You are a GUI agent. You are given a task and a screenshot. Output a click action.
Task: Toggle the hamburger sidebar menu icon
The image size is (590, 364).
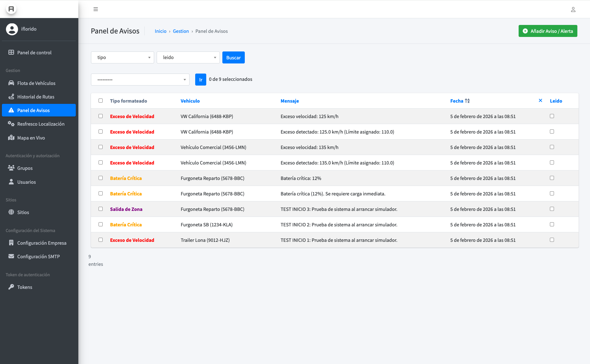click(x=96, y=9)
